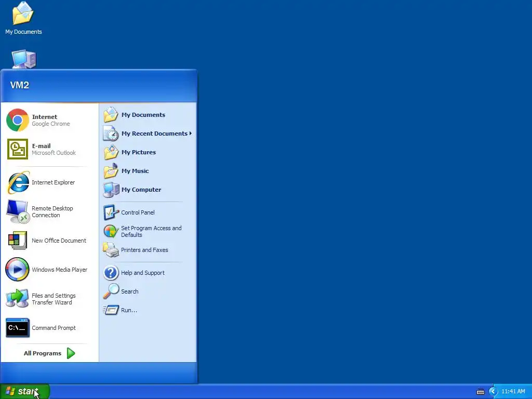
Task: Click the My Music label
Action: pos(135,171)
